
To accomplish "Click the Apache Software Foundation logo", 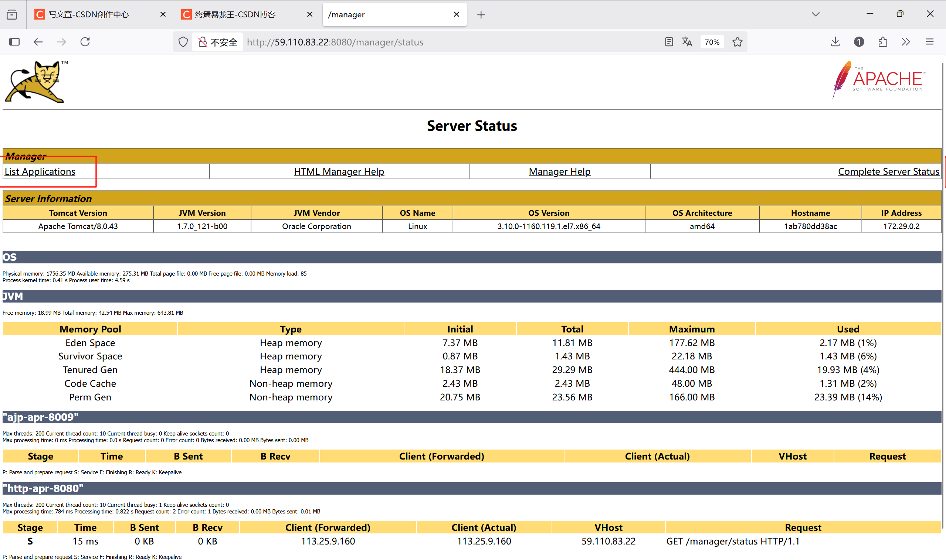I will click(879, 80).
